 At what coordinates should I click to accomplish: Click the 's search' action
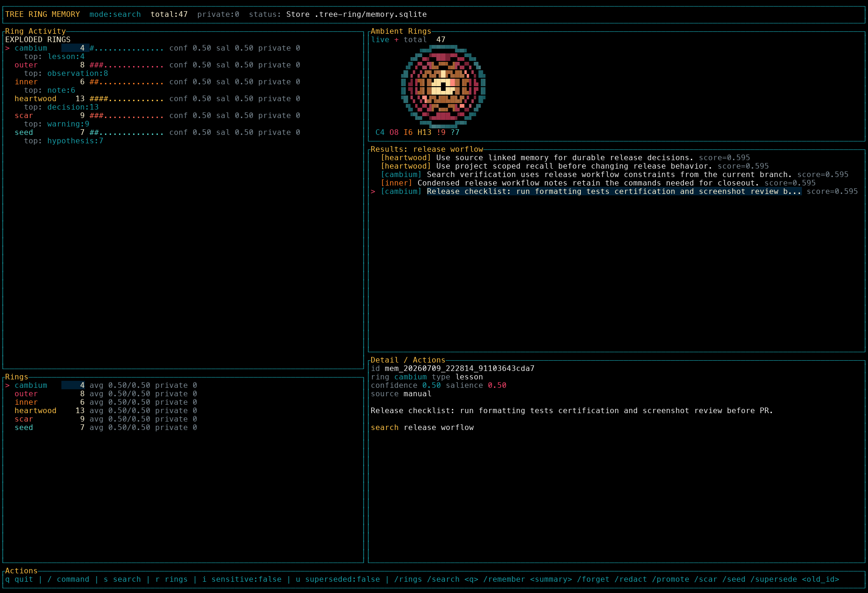122,579
